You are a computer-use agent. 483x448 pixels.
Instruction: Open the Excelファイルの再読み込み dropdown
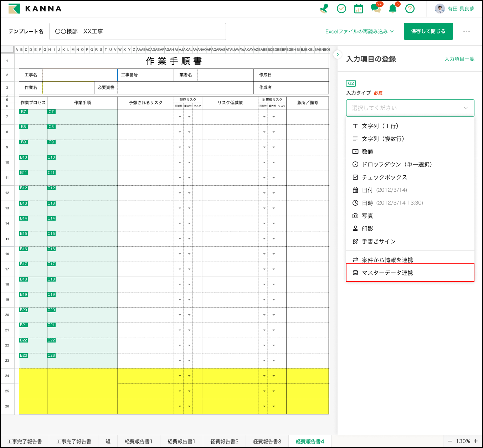pos(359,31)
